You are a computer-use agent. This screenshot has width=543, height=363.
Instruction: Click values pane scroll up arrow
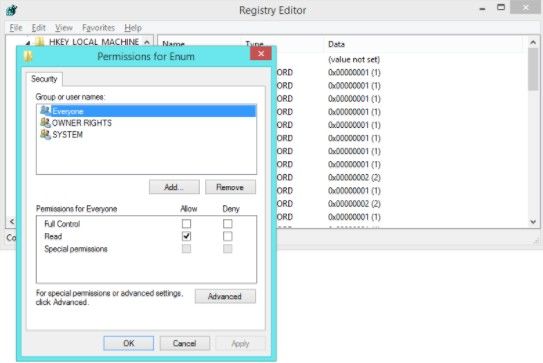click(x=533, y=42)
